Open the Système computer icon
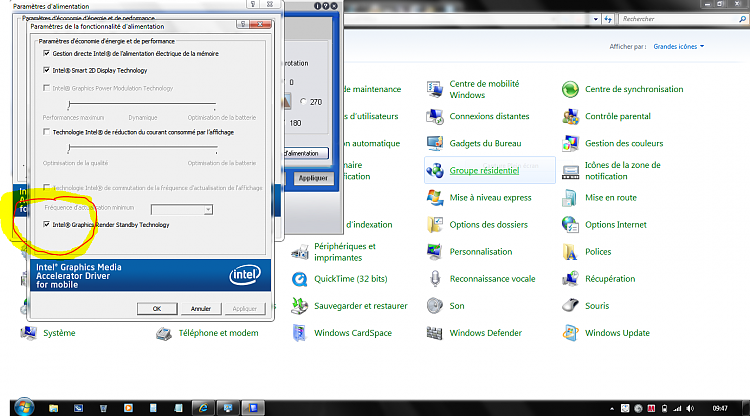The height and width of the screenshot is (416, 750). [x=29, y=333]
